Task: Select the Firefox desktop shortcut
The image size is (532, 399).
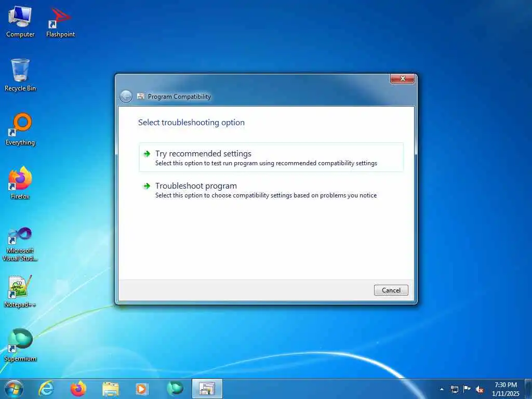Action: tap(20, 183)
